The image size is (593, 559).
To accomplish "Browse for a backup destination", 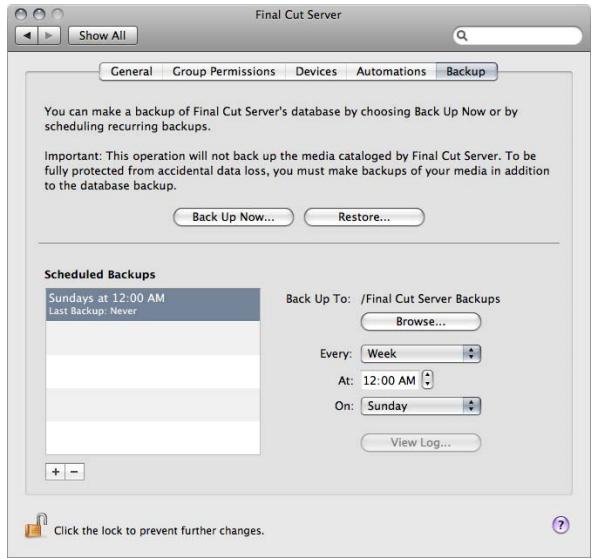I will click(421, 321).
